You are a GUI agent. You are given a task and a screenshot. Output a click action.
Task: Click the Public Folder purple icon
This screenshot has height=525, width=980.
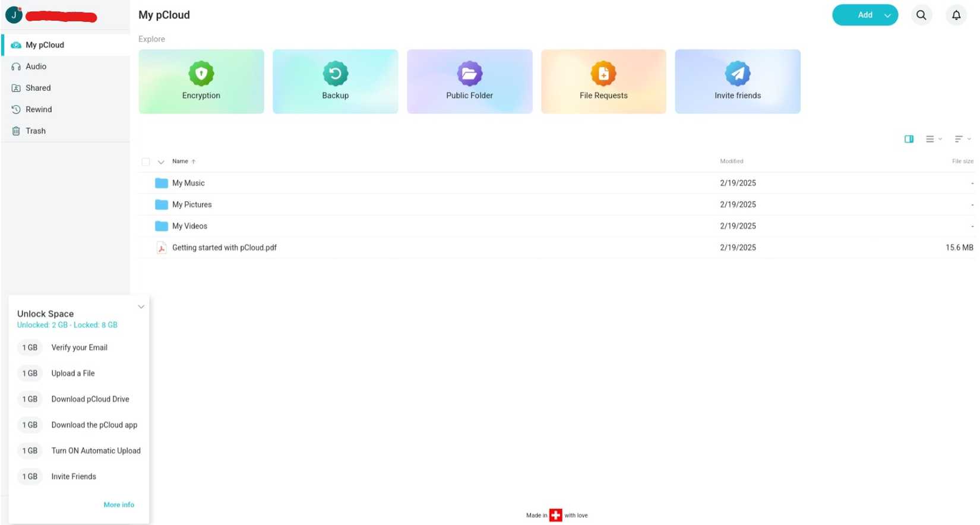(x=470, y=74)
